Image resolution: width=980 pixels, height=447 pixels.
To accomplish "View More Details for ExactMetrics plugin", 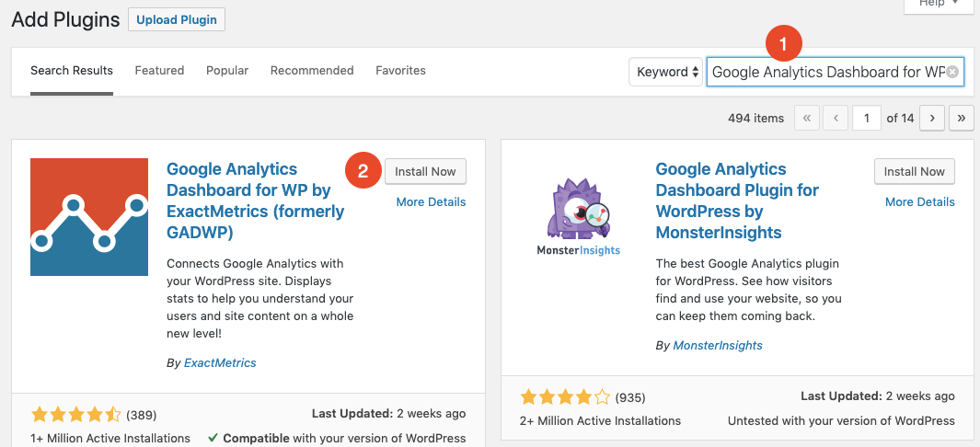I will tap(431, 201).
